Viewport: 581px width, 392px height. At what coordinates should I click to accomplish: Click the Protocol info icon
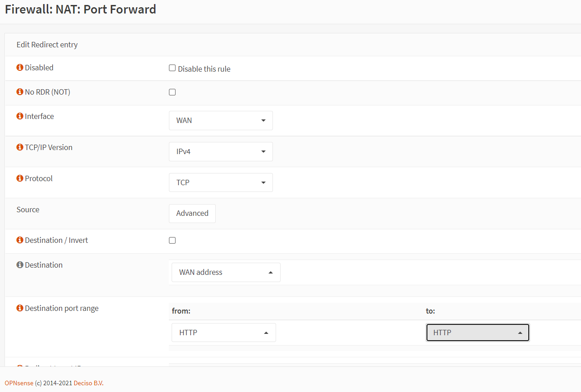[20, 178]
